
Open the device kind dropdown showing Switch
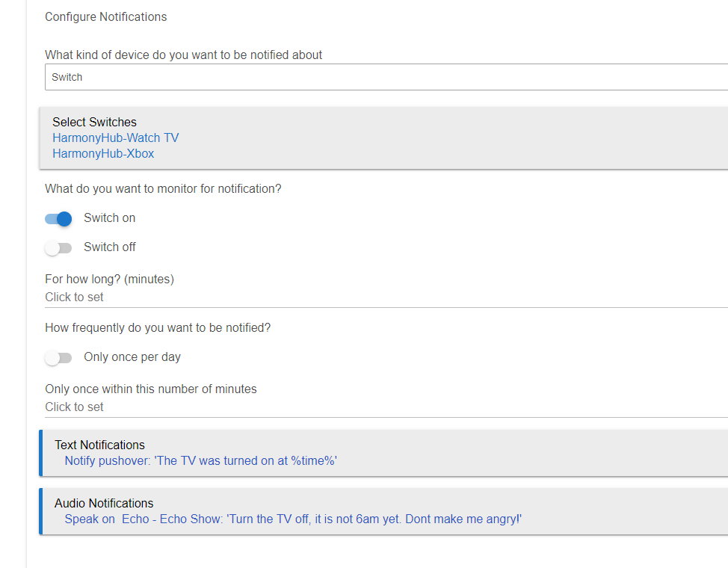pyautogui.click(x=386, y=77)
